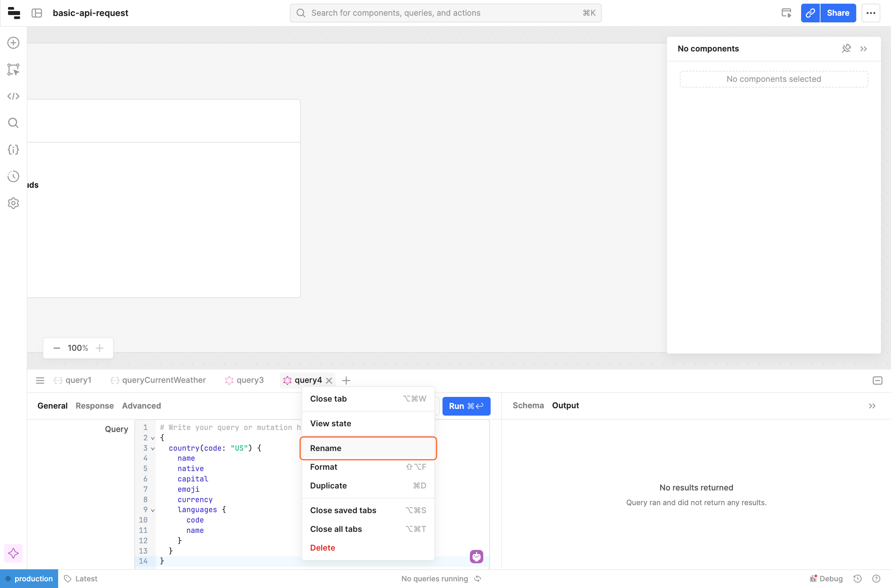891x588 pixels.
Task: Open app settings gear icon in sidebar
Action: point(13,203)
